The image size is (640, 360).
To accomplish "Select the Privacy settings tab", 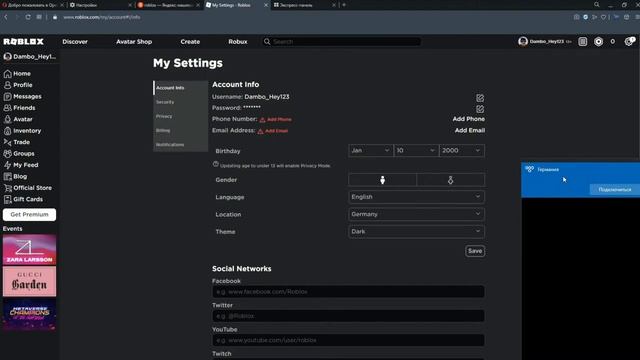I will click(180, 116).
